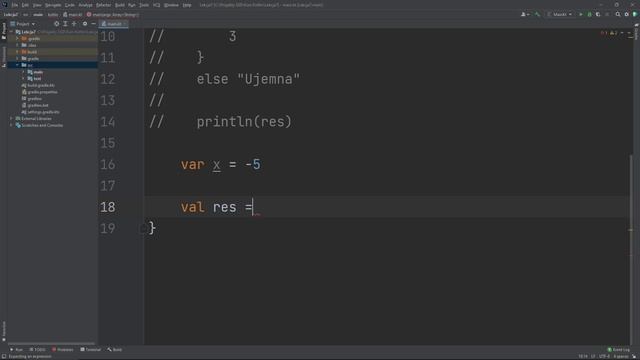The width and height of the screenshot is (640, 360).
Task: Click the UTF-8 encoding in status bar
Action: click(x=604, y=357)
